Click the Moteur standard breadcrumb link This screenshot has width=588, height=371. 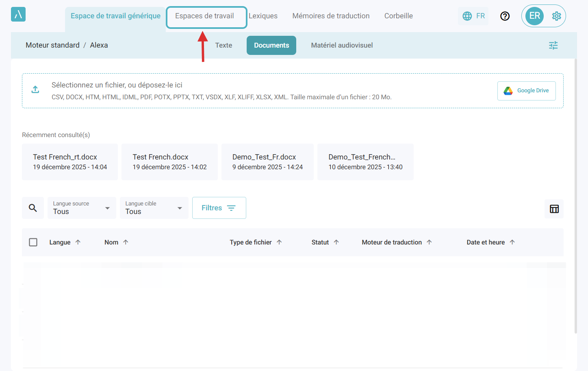pos(52,45)
